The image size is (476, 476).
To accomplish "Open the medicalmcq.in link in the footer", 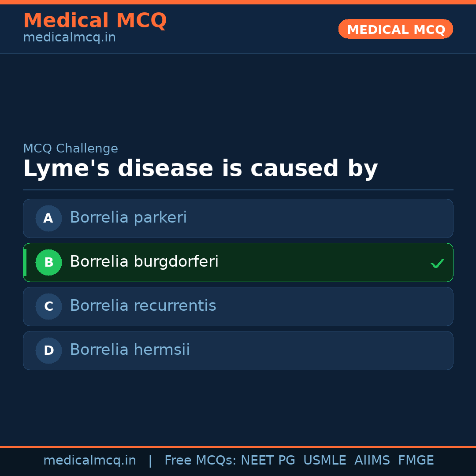I will click(89, 461).
